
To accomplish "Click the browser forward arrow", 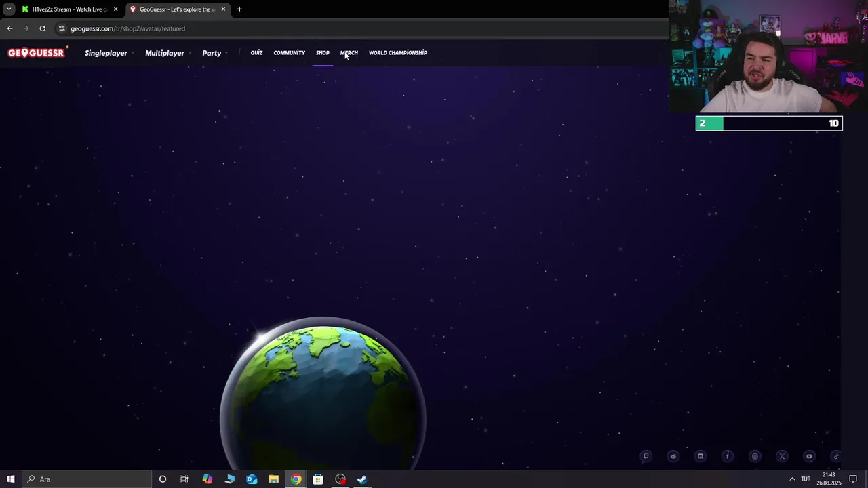I will pyautogui.click(x=26, y=28).
